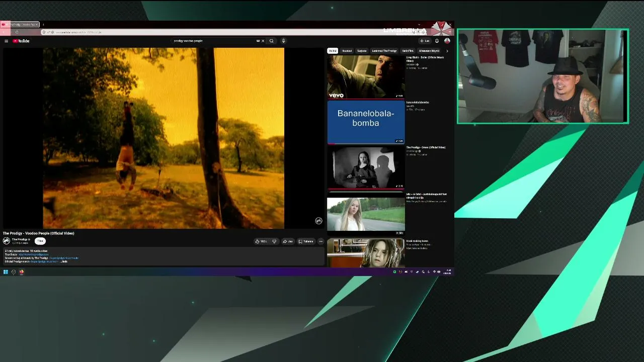Screen dimensions: 644x362
Task: Open a new browser tab
Action: pos(43,24)
